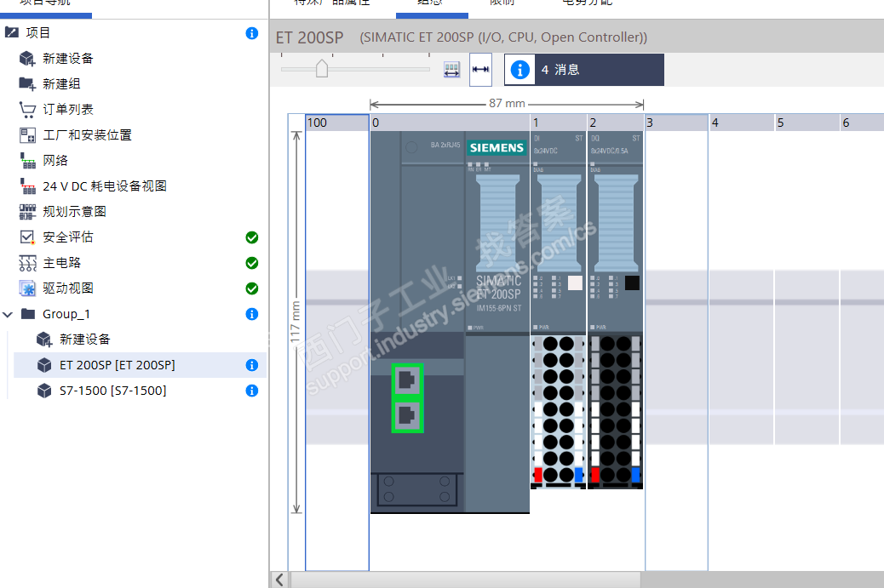Click the 工厂和安装位置 icon
This screenshot has height=588, width=884.
(27, 135)
